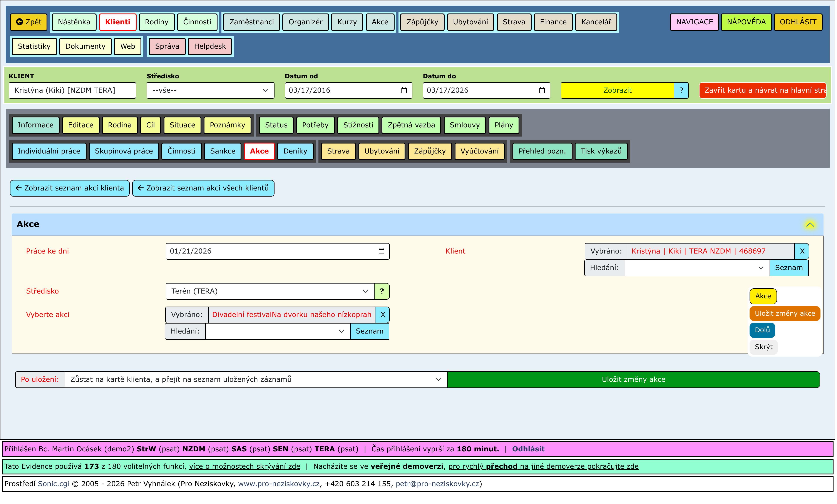Click the Seznam button next to akce search

370,332
